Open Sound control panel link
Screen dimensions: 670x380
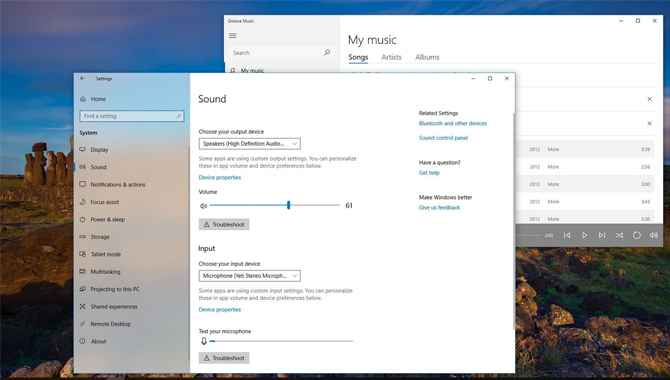click(443, 138)
